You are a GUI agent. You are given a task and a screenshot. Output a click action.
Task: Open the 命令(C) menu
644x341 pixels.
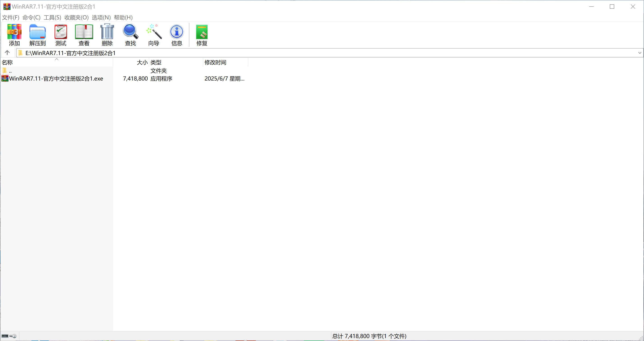click(x=32, y=18)
